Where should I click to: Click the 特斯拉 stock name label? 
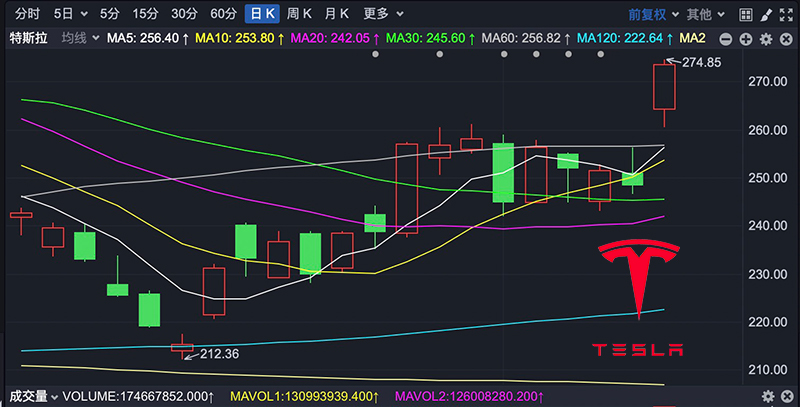pyautogui.click(x=29, y=38)
